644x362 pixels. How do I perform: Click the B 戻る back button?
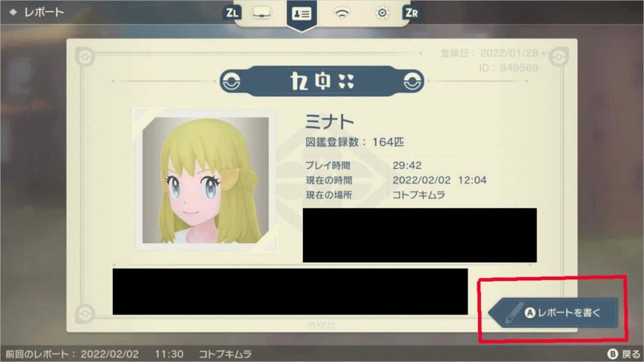tap(624, 354)
